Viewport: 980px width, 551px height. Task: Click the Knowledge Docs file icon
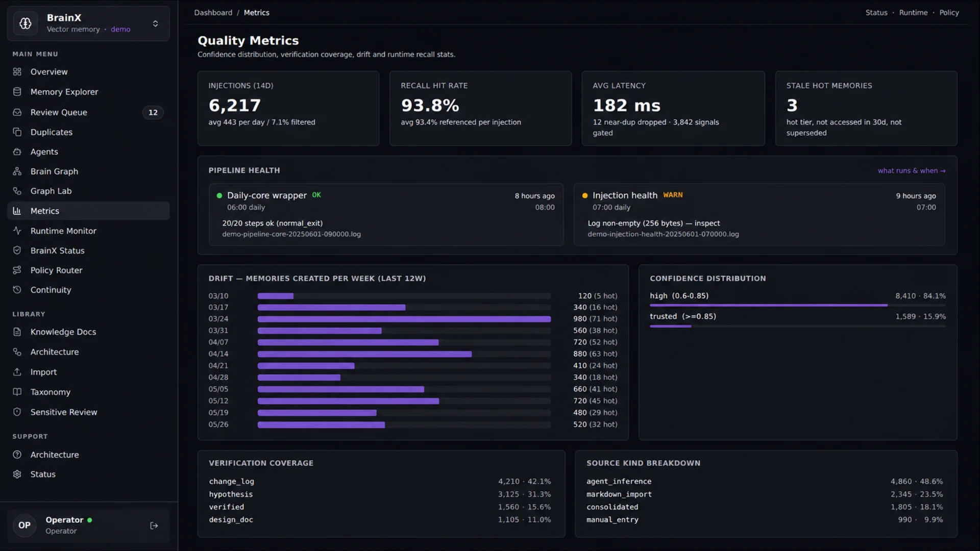point(17,332)
